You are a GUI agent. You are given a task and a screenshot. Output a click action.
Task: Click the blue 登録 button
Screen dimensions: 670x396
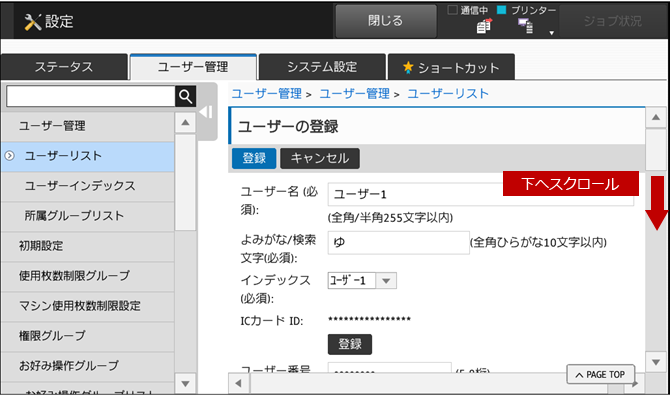pyautogui.click(x=254, y=158)
